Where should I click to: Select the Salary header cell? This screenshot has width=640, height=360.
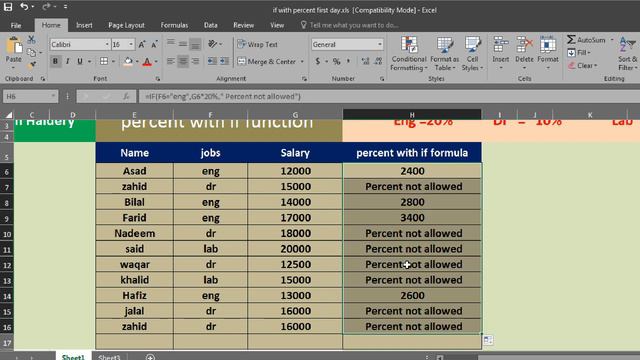tap(295, 153)
